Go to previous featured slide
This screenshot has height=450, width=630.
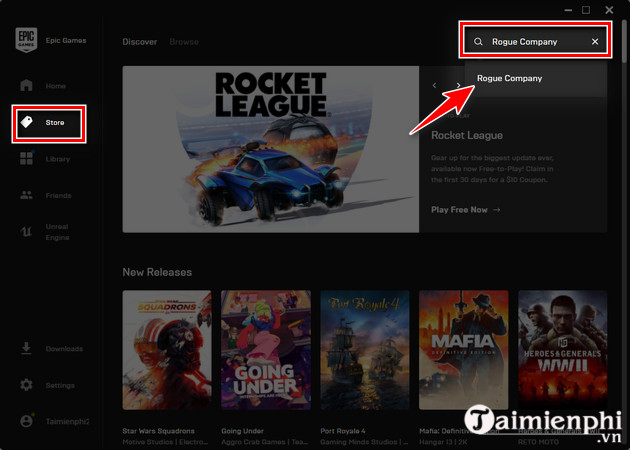pos(434,85)
